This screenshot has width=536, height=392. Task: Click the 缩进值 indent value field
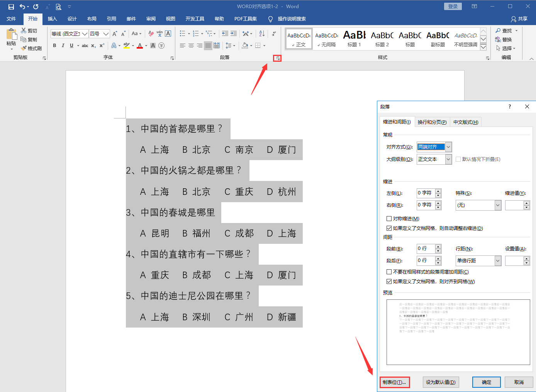[x=514, y=205]
